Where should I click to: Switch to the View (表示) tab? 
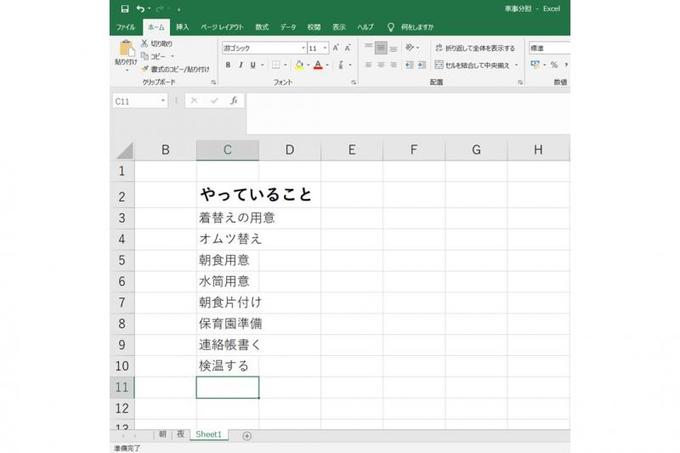(339, 27)
